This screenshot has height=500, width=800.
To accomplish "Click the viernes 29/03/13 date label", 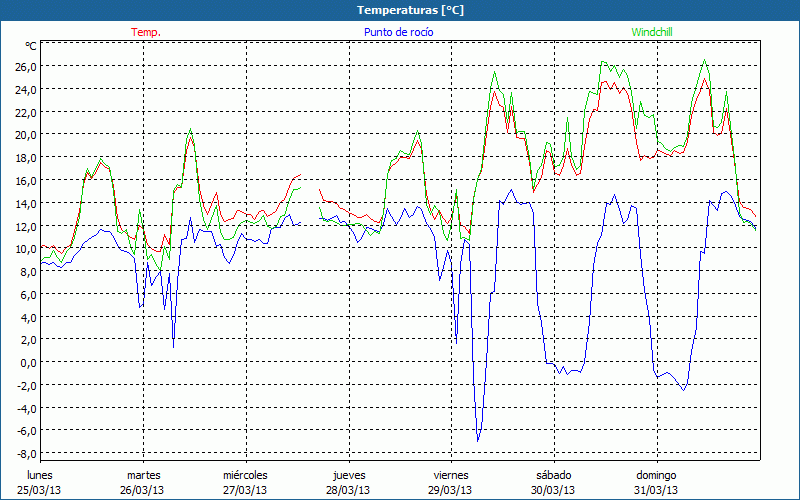I will pyautogui.click(x=450, y=482).
